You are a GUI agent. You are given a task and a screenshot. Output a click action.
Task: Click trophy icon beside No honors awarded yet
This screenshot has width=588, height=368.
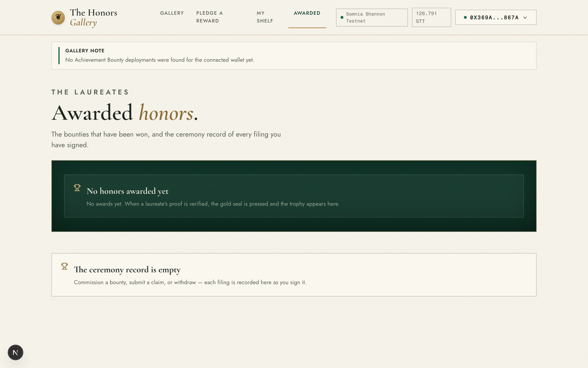(77, 188)
